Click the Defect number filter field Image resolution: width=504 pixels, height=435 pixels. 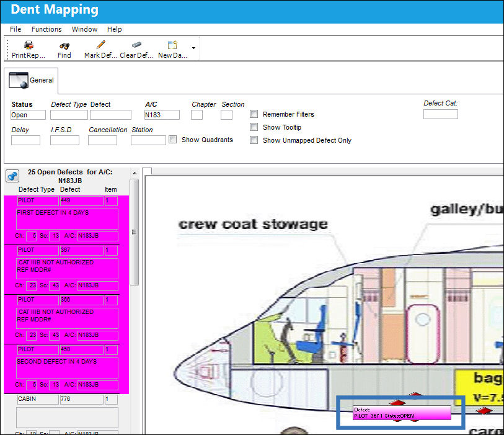click(x=110, y=115)
